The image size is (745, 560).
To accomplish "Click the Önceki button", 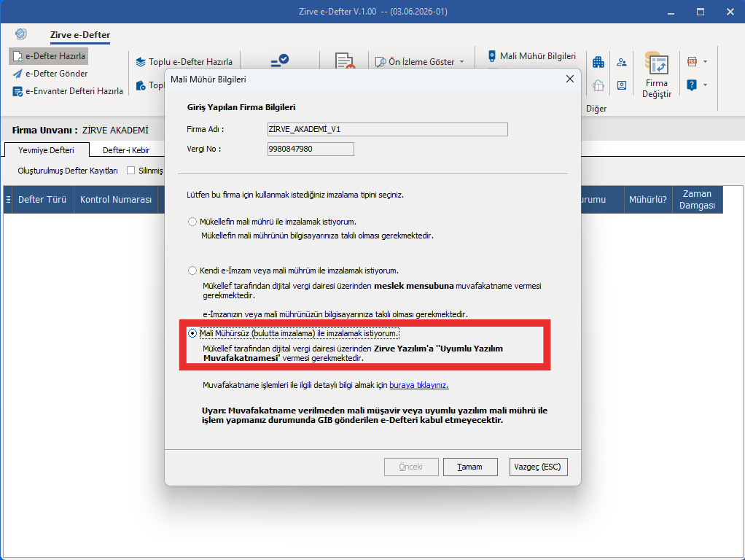I will click(x=411, y=467).
